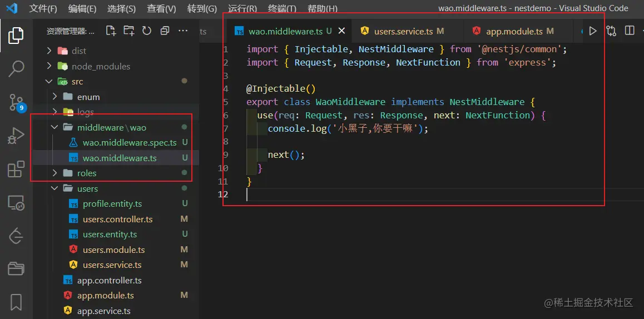This screenshot has height=319, width=644.
Task: Click the @Injectable() decorator on line 4
Action: pyautogui.click(x=281, y=89)
